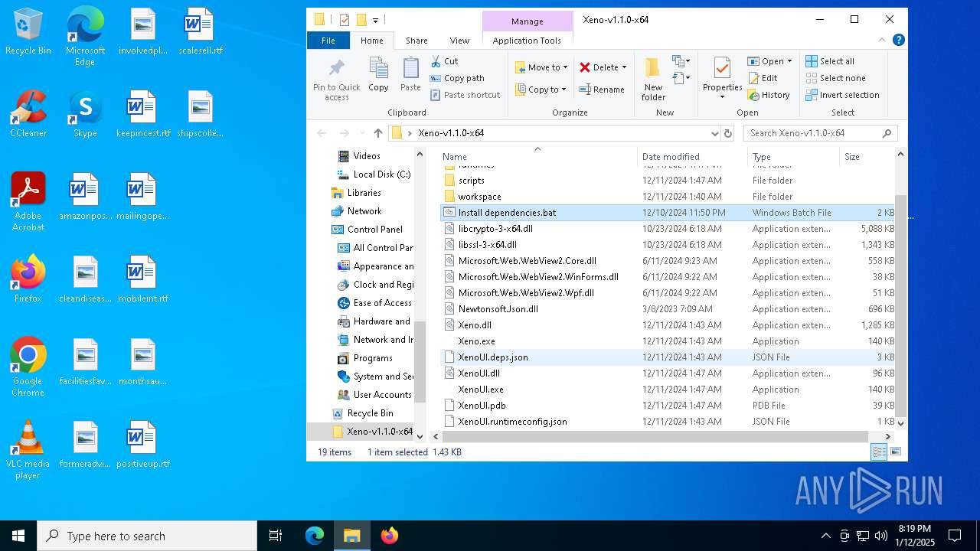Screen dimensions: 980x551
Task: Open the File menu tab
Action: [x=328, y=41]
